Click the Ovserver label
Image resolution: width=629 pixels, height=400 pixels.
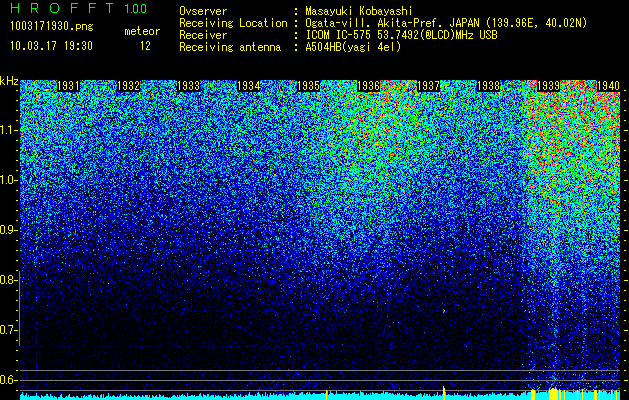coord(203,12)
